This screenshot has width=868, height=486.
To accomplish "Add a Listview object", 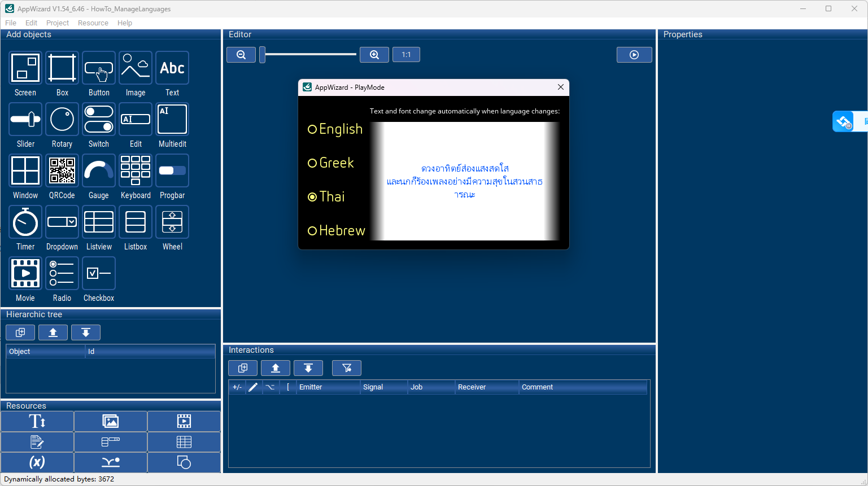I will pyautogui.click(x=99, y=222).
